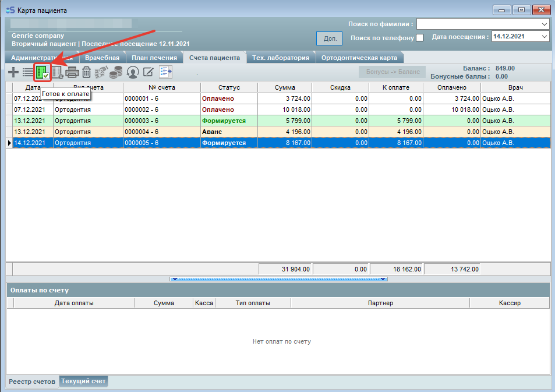Delete invoice using trash can icon
Viewport: 555px width, 392px height.
[x=86, y=72]
